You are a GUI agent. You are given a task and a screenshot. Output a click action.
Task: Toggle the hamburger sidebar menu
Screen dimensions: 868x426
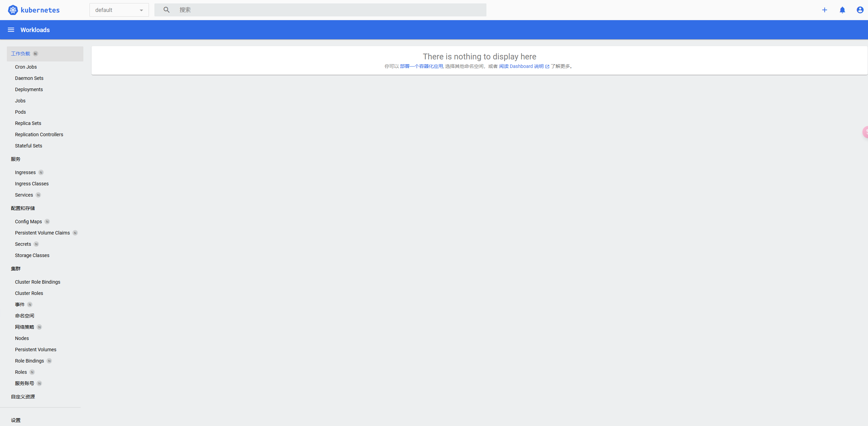point(11,30)
